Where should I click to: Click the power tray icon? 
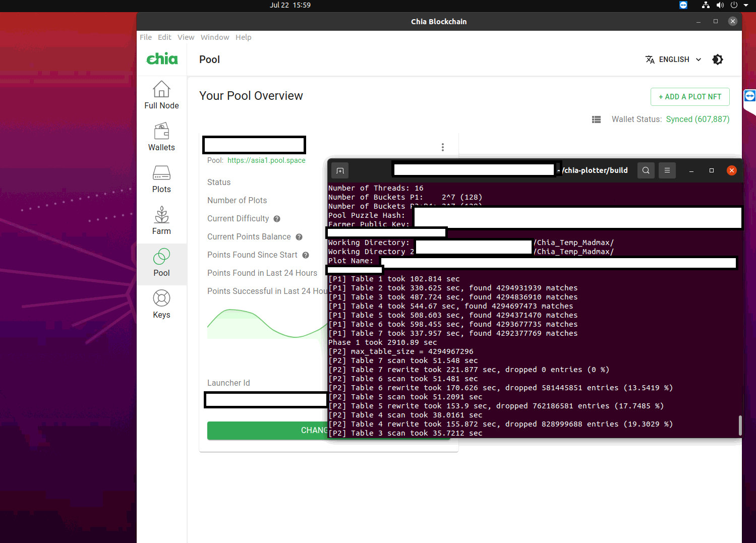(x=734, y=5)
